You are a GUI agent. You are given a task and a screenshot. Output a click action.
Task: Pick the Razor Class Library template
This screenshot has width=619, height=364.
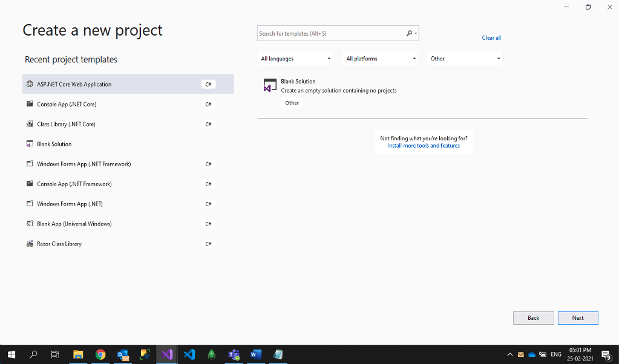pyautogui.click(x=59, y=244)
